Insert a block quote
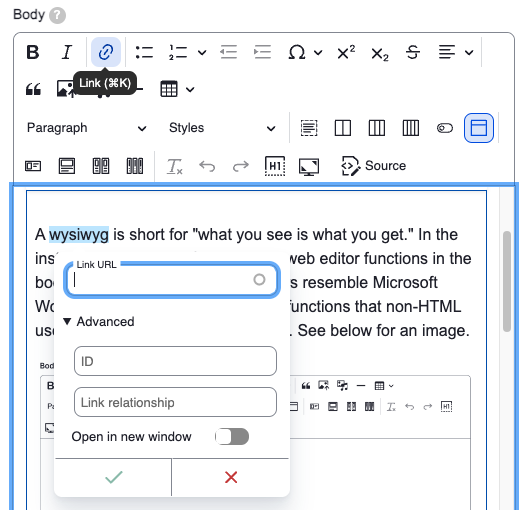 (33, 90)
